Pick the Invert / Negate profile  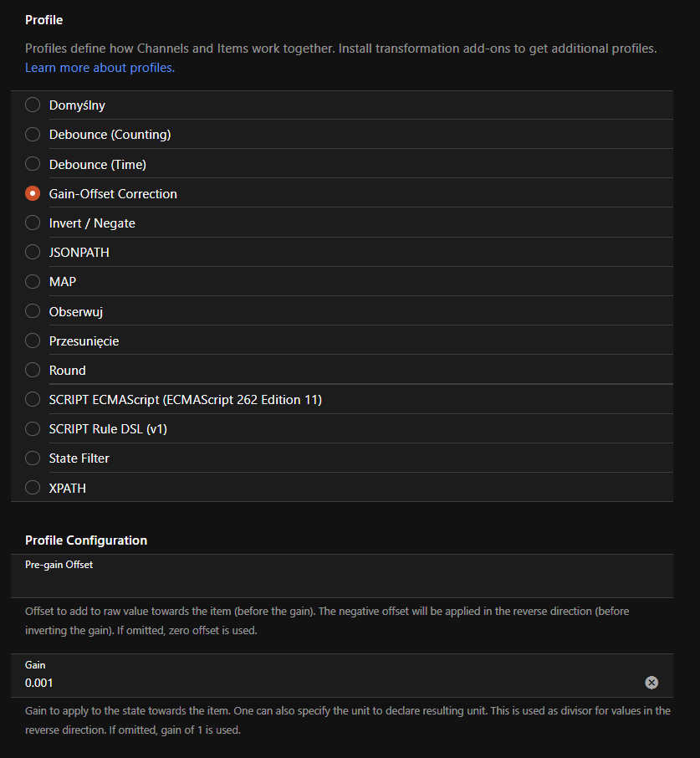point(33,223)
